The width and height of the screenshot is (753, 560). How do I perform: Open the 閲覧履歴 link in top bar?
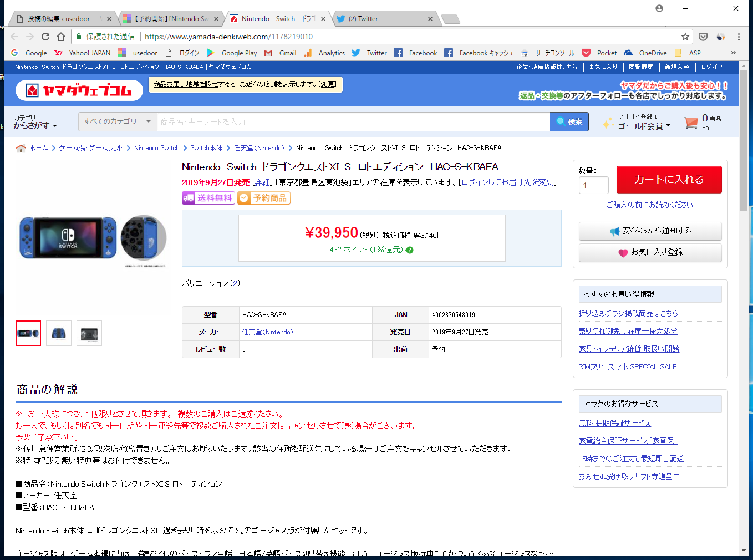point(641,67)
